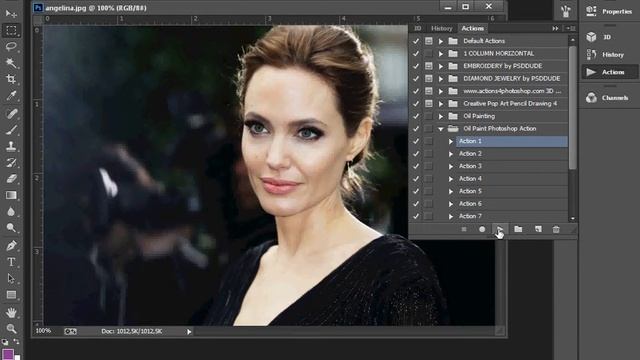Image resolution: width=640 pixels, height=360 pixels.
Task: Select the Type tool
Action: pos(11,262)
